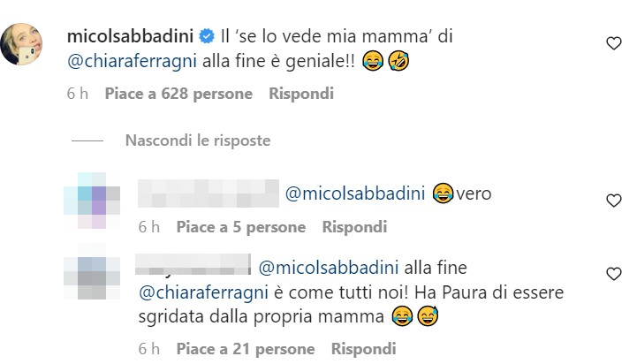
Task: View the 'Piace a 628 persone' likes list
Action: click(x=178, y=93)
